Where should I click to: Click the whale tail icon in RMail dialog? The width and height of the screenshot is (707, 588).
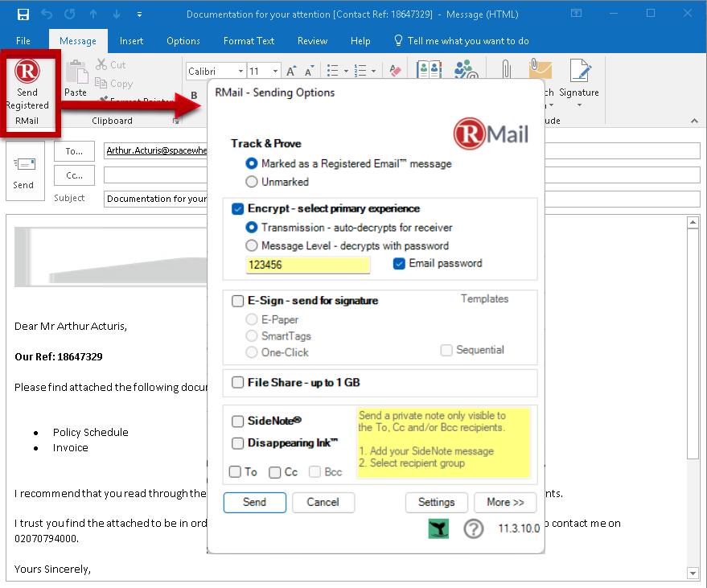(438, 528)
